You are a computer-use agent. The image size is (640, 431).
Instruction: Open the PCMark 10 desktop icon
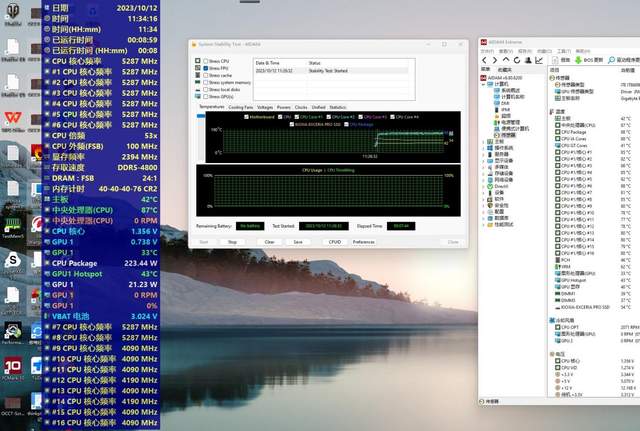tap(13, 369)
